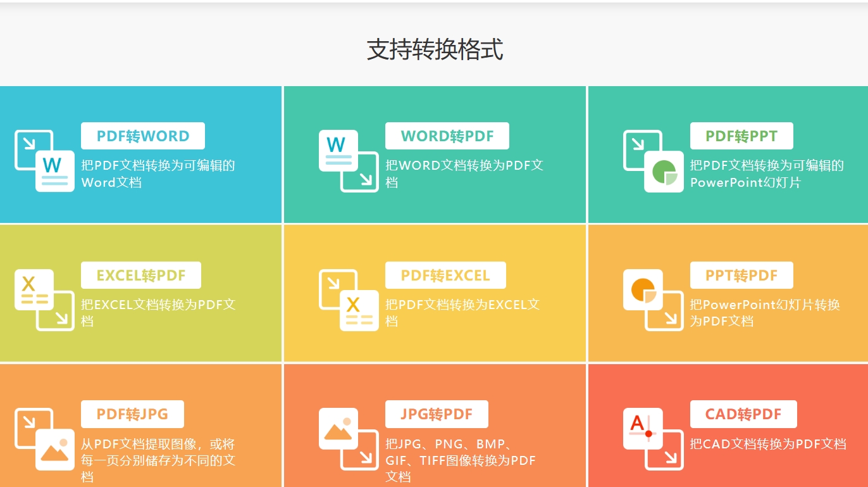The width and height of the screenshot is (868, 487).
Task: Open the CAD转PDF converter
Action: coord(743,414)
